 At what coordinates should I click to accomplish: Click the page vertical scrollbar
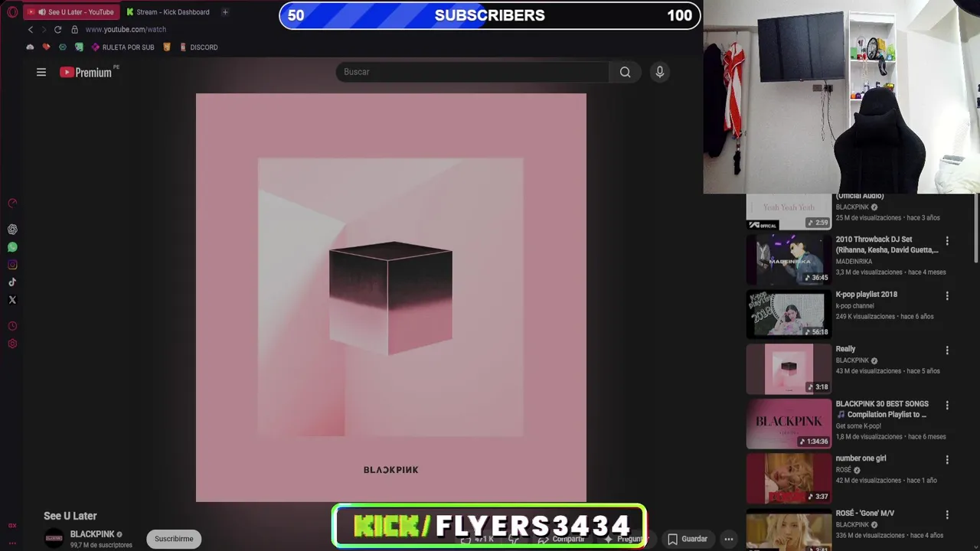975,230
